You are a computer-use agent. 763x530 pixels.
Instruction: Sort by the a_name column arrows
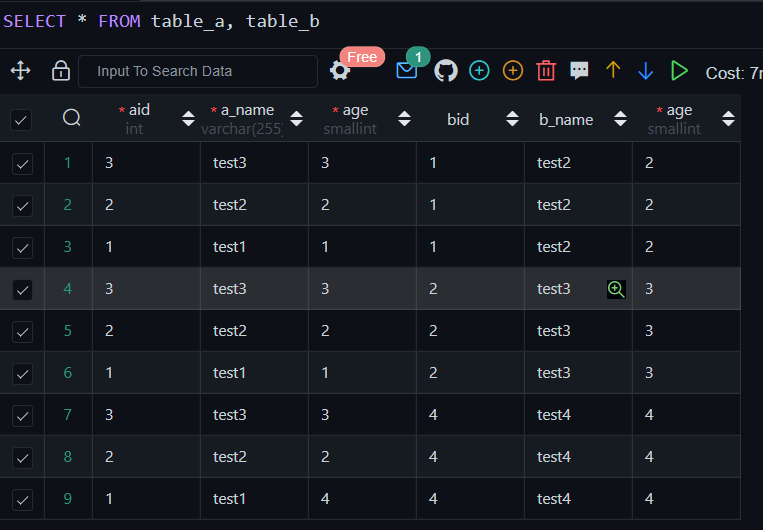[x=296, y=119]
